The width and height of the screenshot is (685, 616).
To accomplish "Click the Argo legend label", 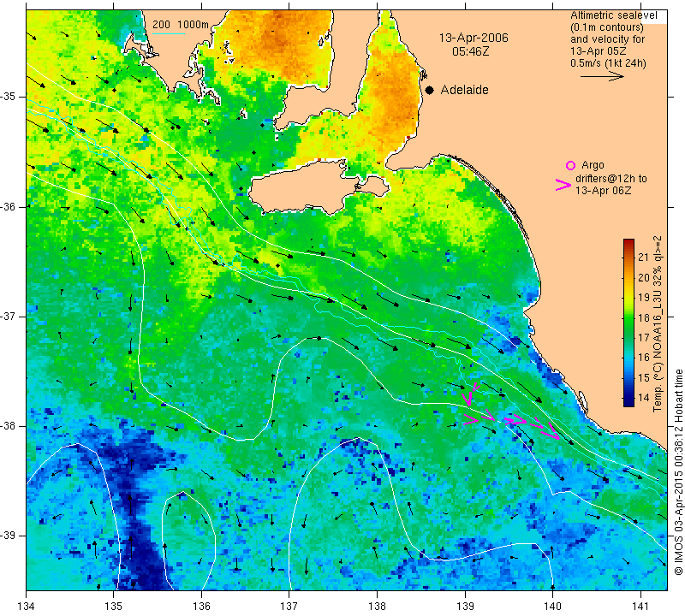I will click(593, 165).
